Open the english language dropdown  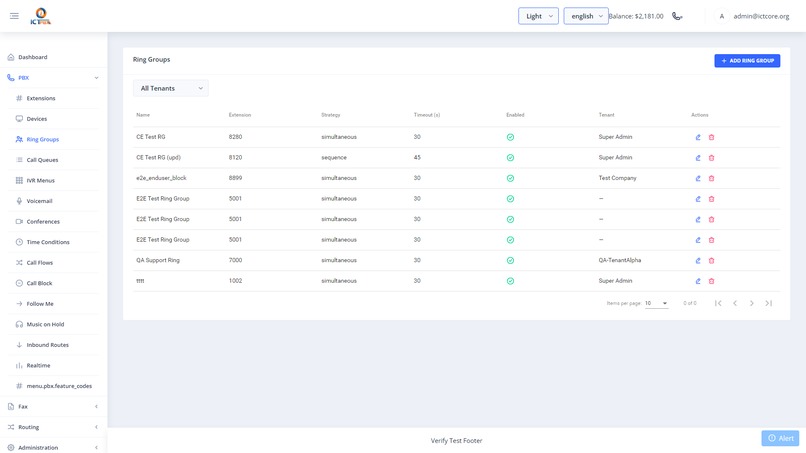[586, 16]
